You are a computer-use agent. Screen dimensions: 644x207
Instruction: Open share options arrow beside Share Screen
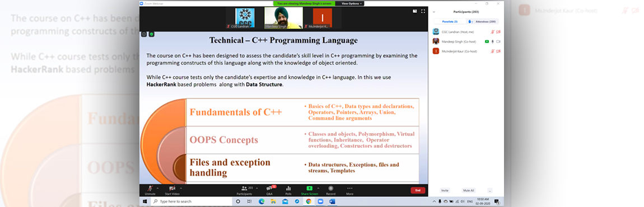pos(318,187)
